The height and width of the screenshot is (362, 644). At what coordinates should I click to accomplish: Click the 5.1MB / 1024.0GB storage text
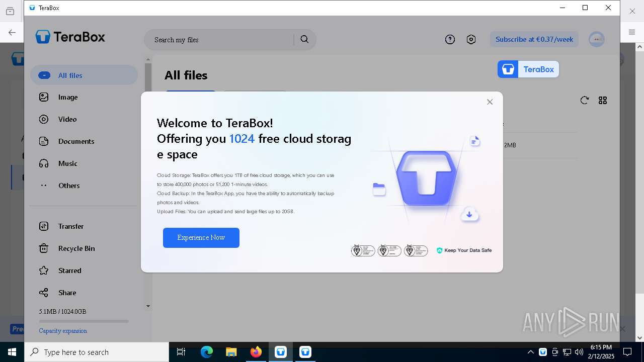click(62, 311)
